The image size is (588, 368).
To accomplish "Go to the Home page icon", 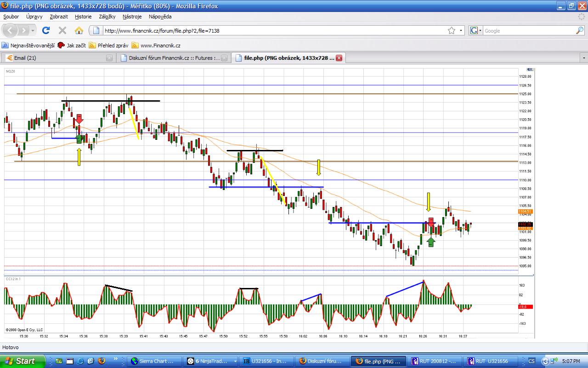I will click(x=79, y=31).
